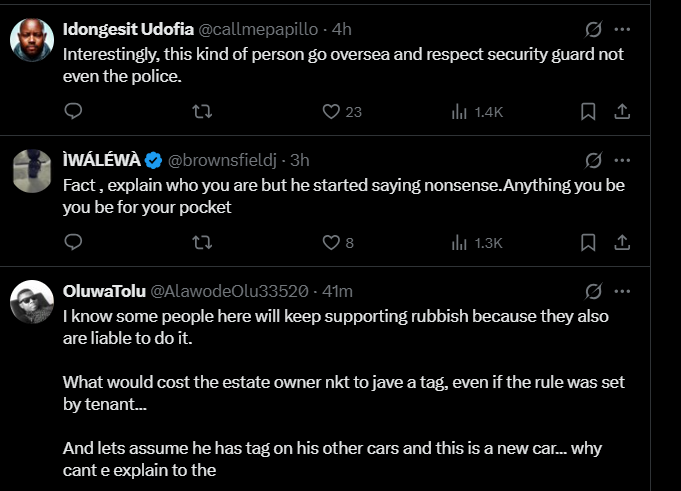View analytics on Idongesit Udofia's 1.4K views

[461, 111]
